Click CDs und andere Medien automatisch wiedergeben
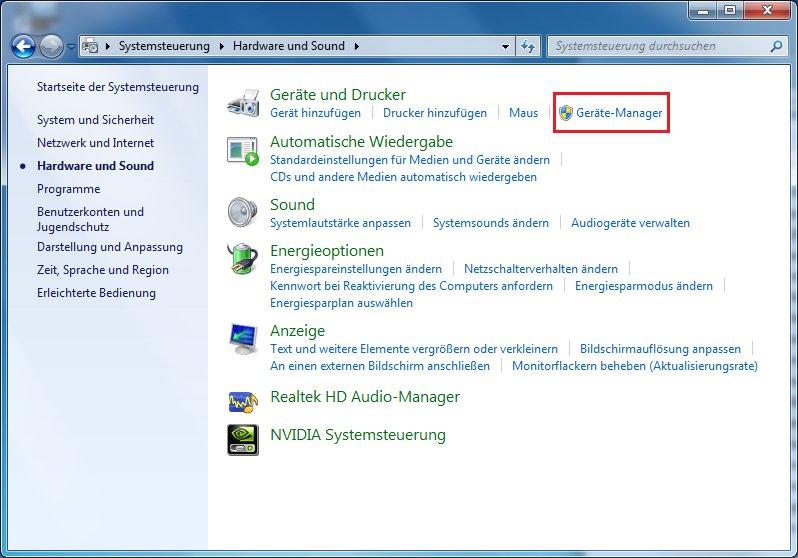 (x=403, y=177)
